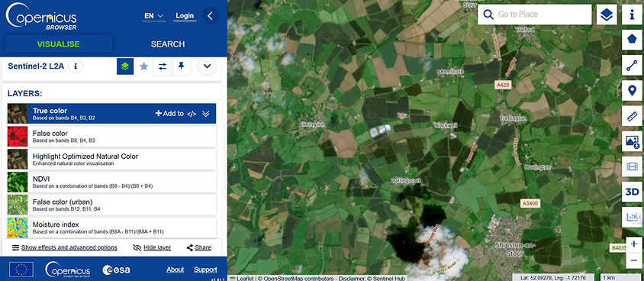Click the Honington map label
Screen dimensions: 644x281
[x=537, y=167]
